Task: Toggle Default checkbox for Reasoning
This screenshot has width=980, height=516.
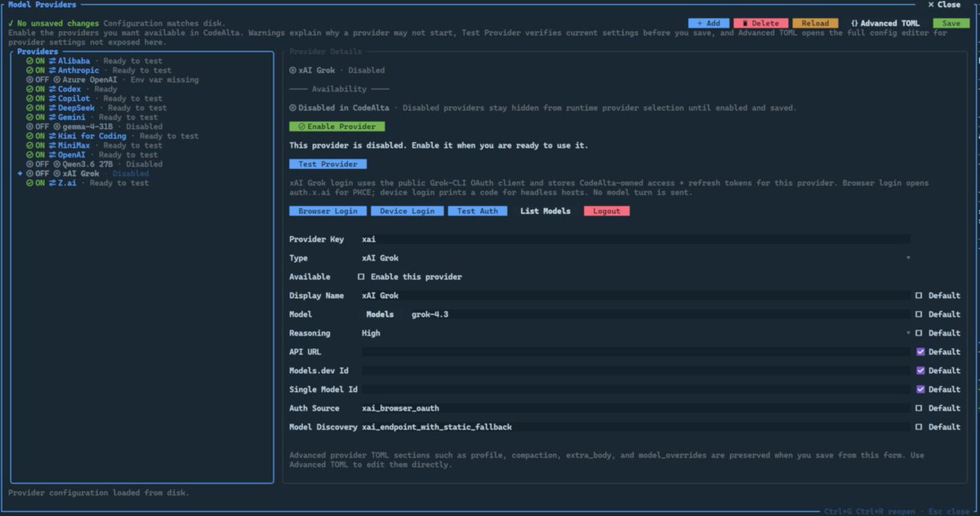Action: (919, 333)
